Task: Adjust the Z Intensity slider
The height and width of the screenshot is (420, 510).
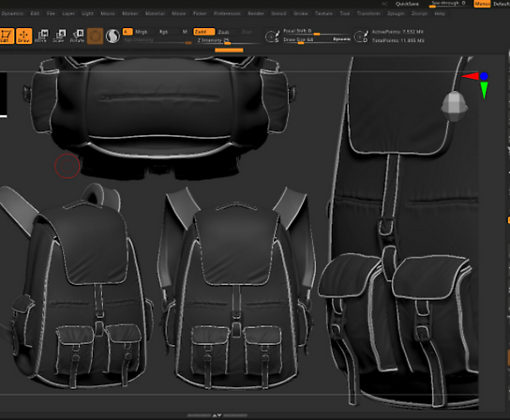Action: pyautogui.click(x=229, y=40)
